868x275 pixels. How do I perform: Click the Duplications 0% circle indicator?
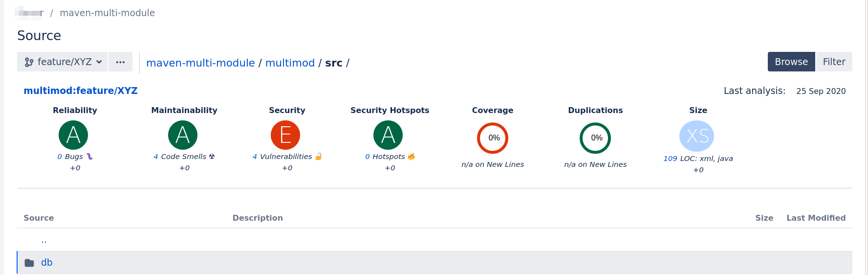tap(595, 138)
